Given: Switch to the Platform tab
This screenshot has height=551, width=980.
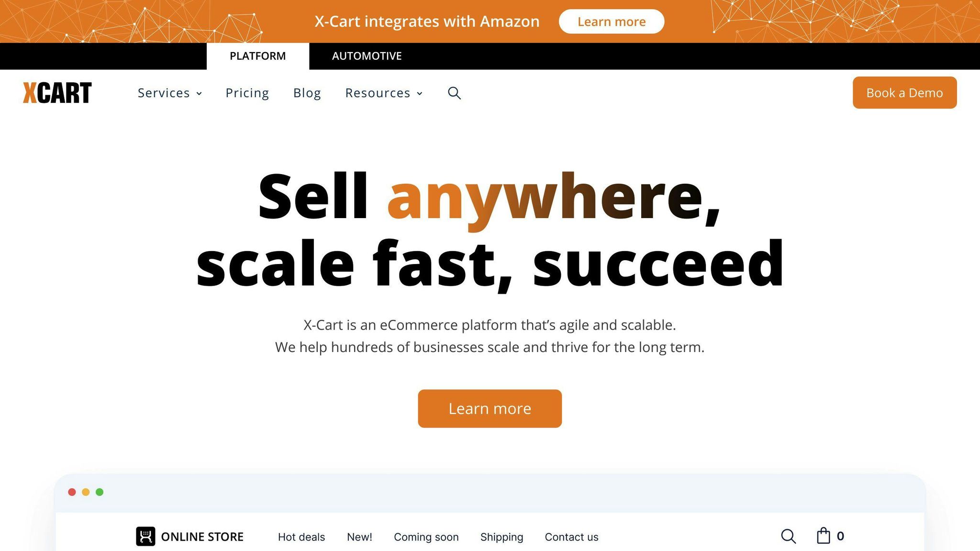Looking at the screenshot, I should click(257, 56).
